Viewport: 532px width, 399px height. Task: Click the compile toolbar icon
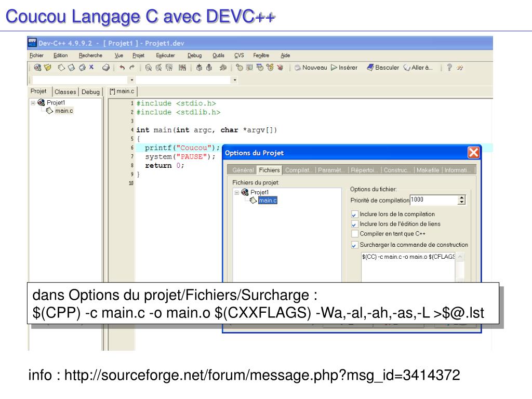[240, 68]
